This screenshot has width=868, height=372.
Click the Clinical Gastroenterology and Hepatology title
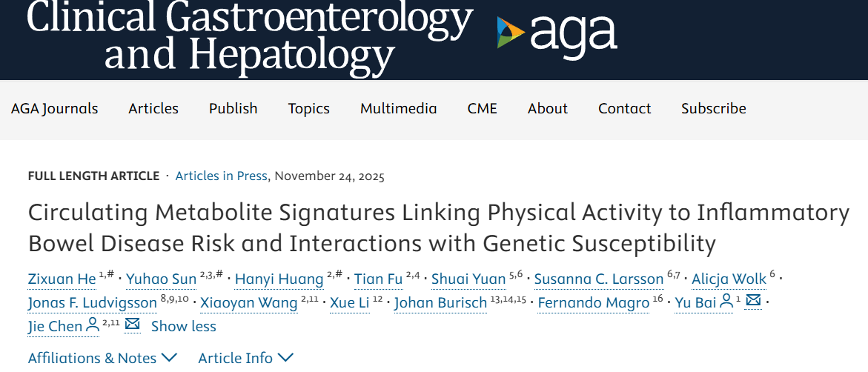point(250,36)
